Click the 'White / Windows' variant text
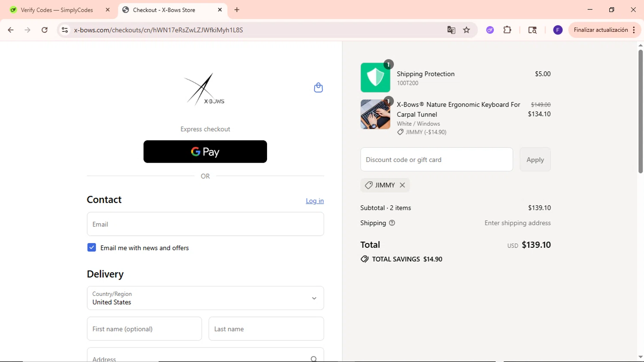The width and height of the screenshot is (644, 362). point(418,124)
